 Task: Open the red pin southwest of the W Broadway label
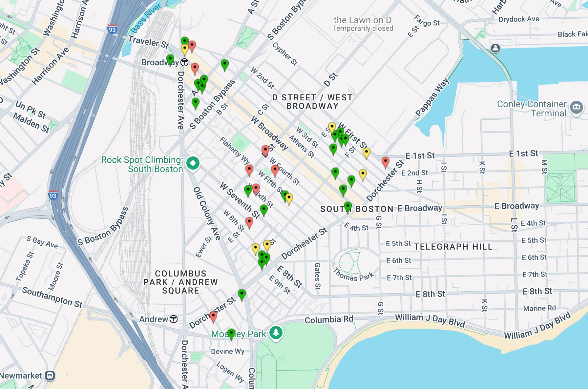265,151
